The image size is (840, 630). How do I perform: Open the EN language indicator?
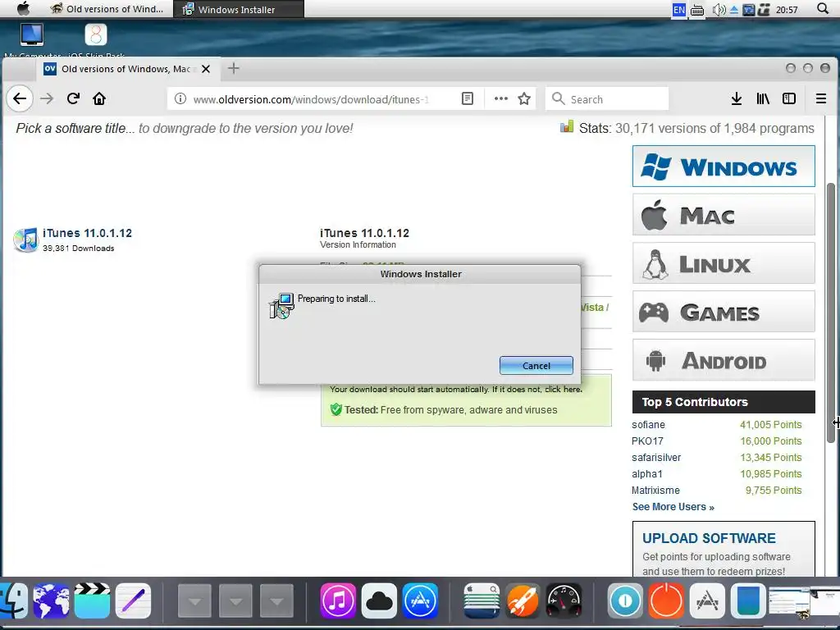click(679, 10)
